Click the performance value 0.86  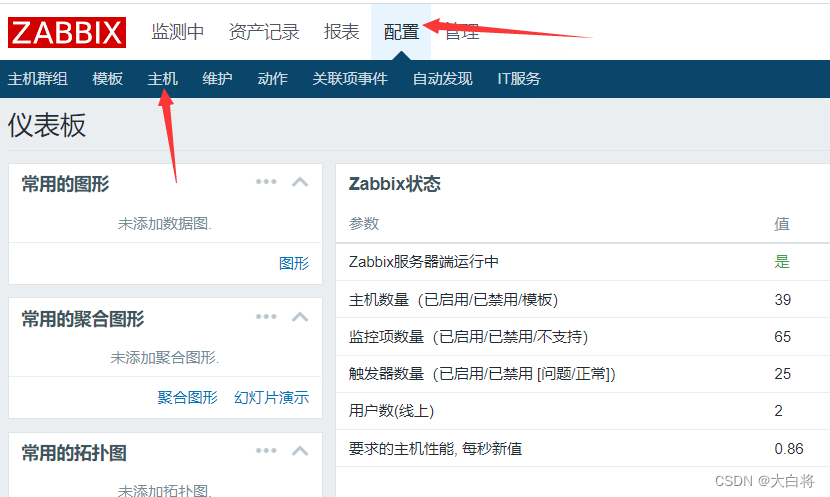[x=789, y=449]
